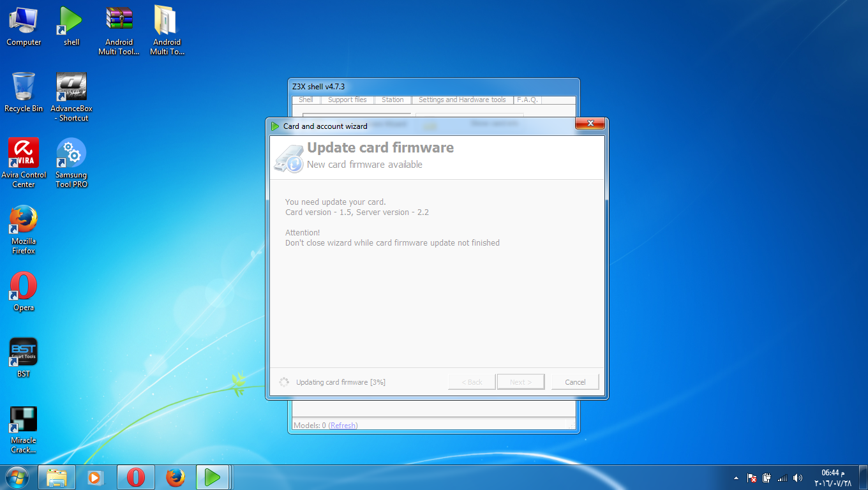
Task: Open the taskbar clock and date
Action: (x=833, y=478)
